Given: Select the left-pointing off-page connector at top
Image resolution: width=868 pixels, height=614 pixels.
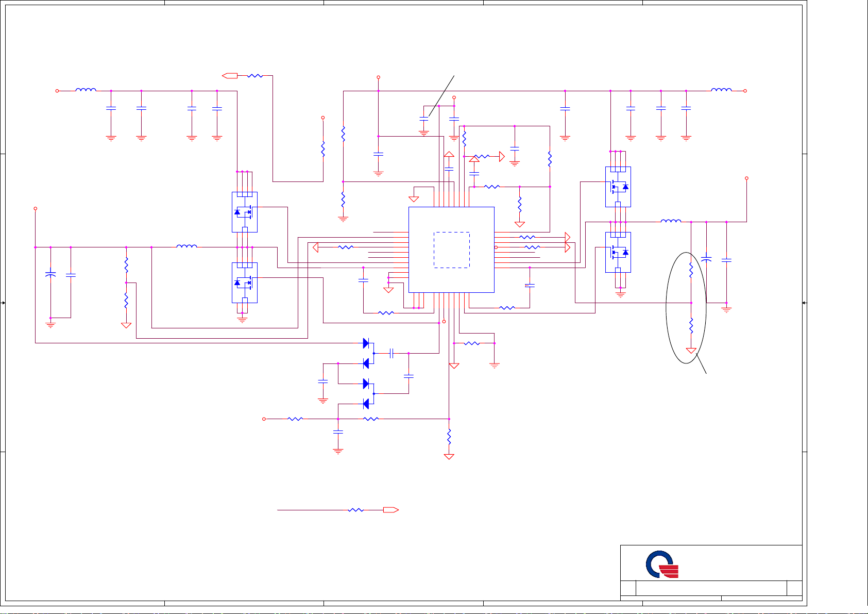Looking at the screenshot, I should click(230, 76).
